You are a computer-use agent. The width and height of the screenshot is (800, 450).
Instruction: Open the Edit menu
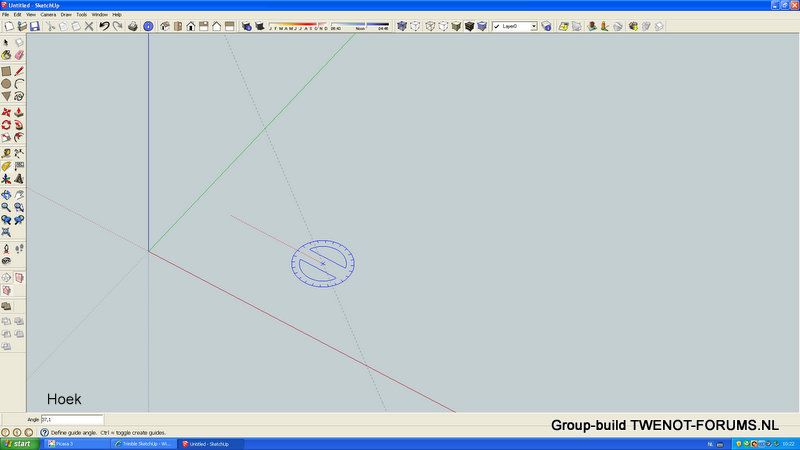(x=17, y=15)
